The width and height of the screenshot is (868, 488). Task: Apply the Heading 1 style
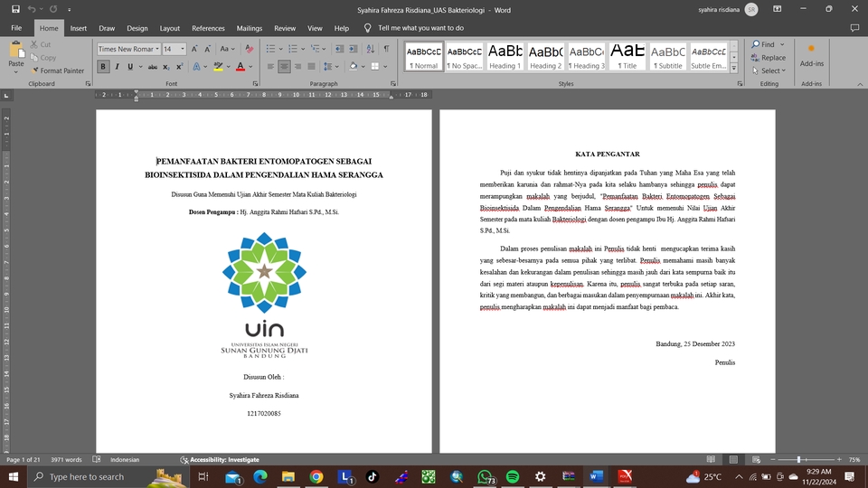[x=505, y=56]
